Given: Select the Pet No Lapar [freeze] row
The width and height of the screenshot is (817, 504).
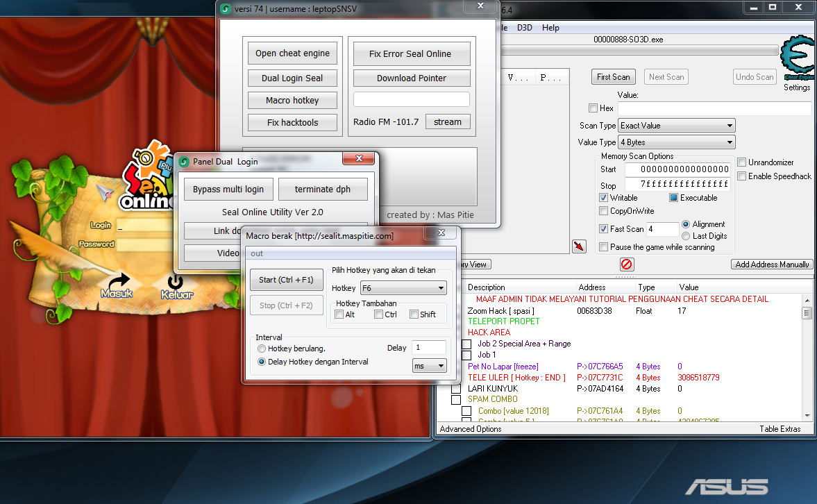Looking at the screenshot, I should click(624, 367).
